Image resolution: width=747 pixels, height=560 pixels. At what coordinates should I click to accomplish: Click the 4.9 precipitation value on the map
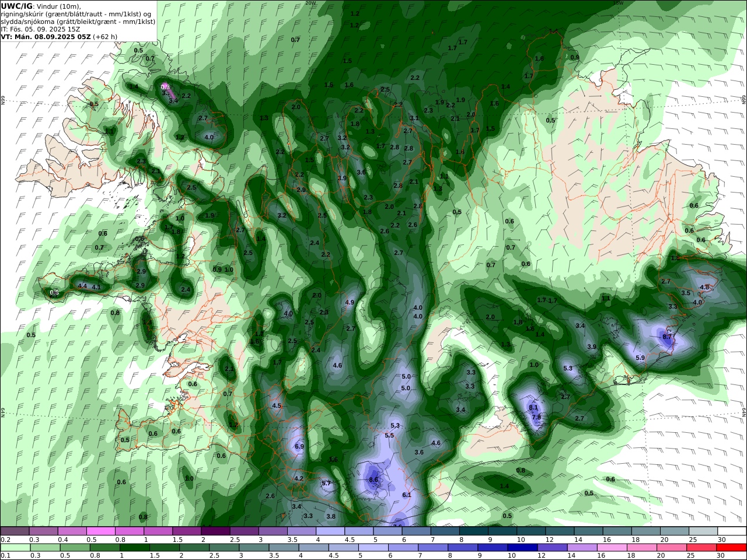click(x=350, y=302)
